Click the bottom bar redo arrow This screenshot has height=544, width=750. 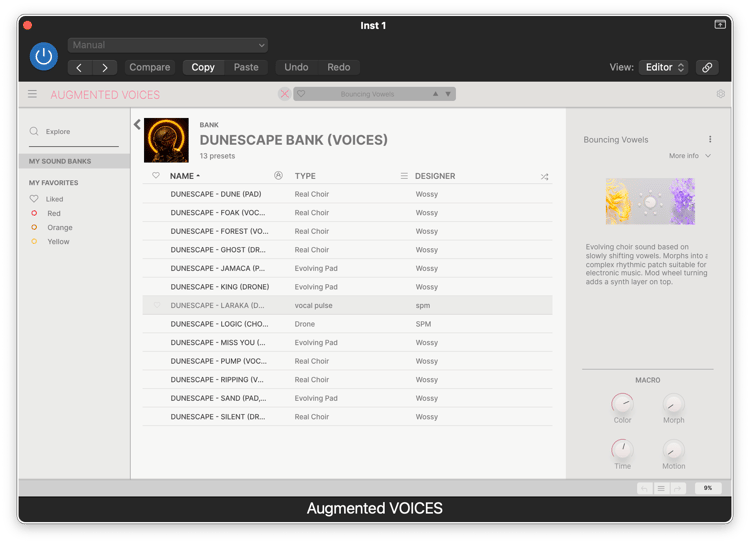[x=677, y=488]
